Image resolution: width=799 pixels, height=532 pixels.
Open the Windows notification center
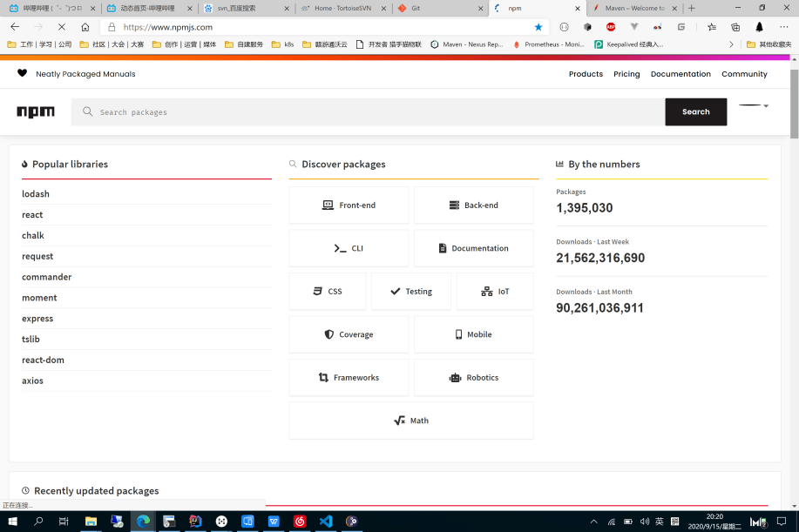pyautogui.click(x=782, y=522)
